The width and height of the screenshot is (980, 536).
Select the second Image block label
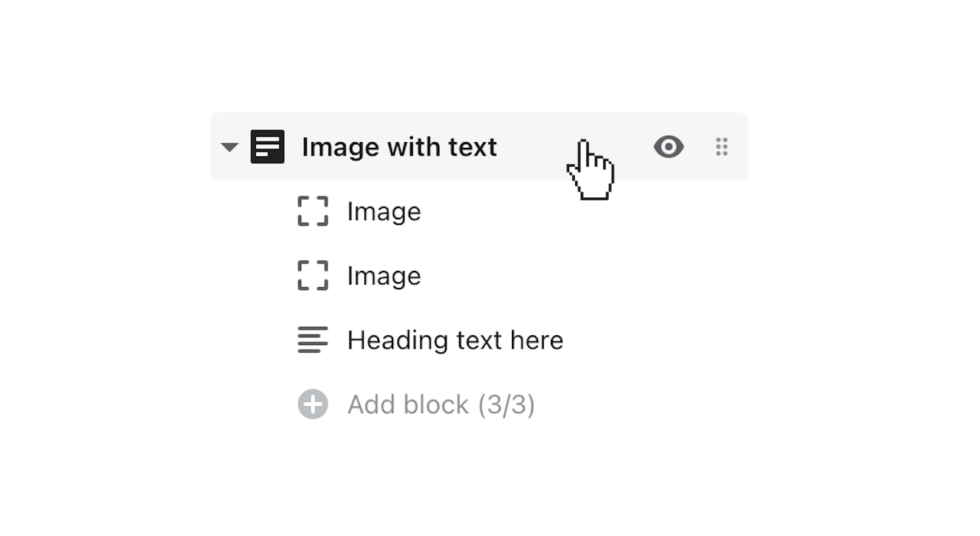tap(384, 276)
